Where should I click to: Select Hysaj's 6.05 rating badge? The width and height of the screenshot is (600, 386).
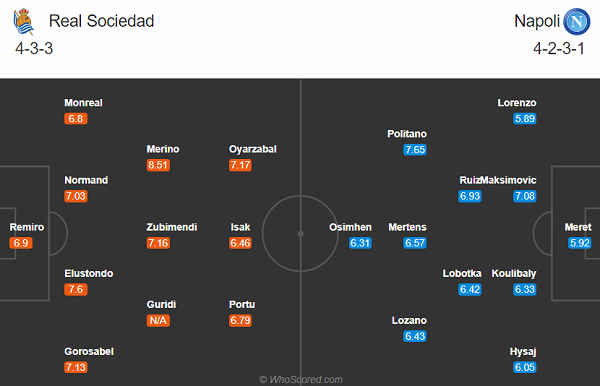525,367
